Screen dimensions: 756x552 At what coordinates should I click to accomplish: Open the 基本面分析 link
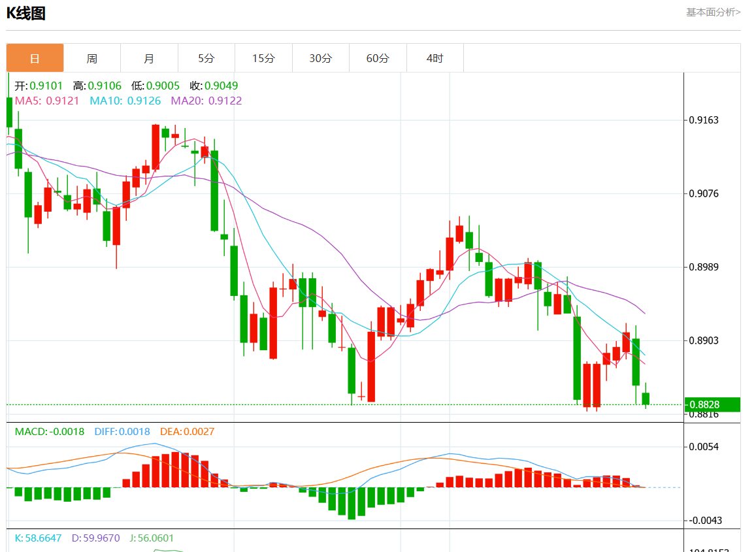(713, 12)
